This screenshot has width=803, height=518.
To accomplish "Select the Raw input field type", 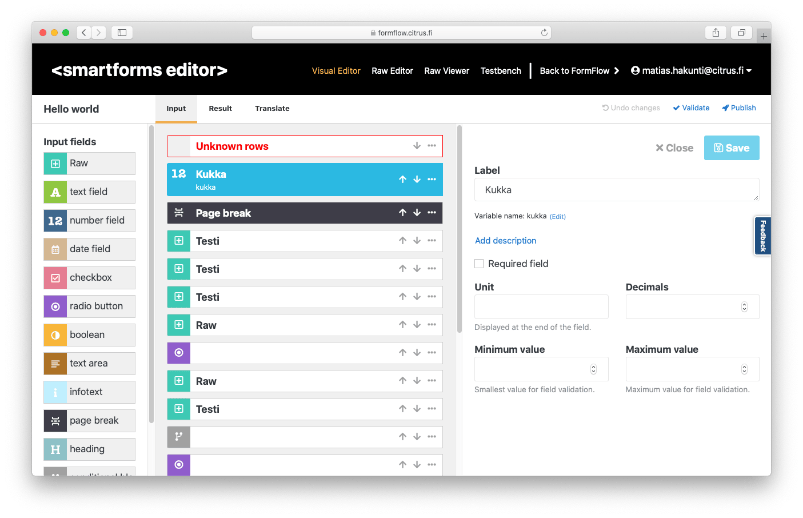I will click(90, 163).
